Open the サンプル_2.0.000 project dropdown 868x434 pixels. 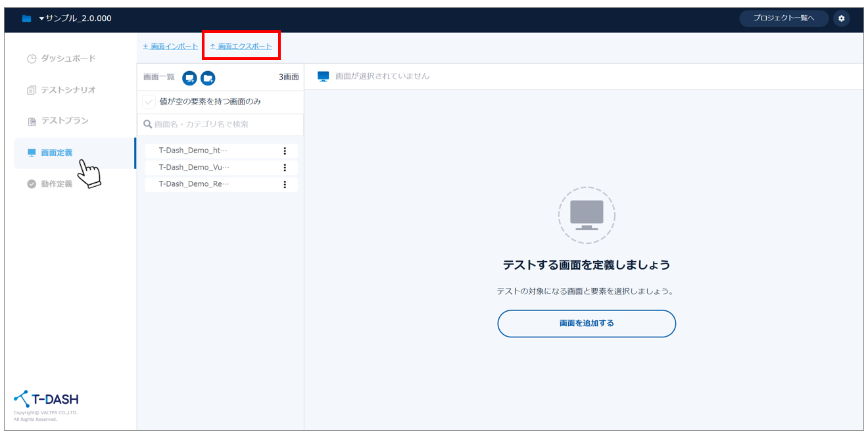(x=75, y=18)
